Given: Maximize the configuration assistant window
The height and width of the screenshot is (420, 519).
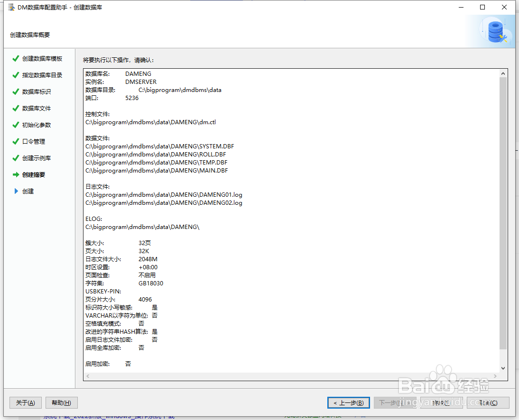Looking at the screenshot, I should [x=482, y=7].
